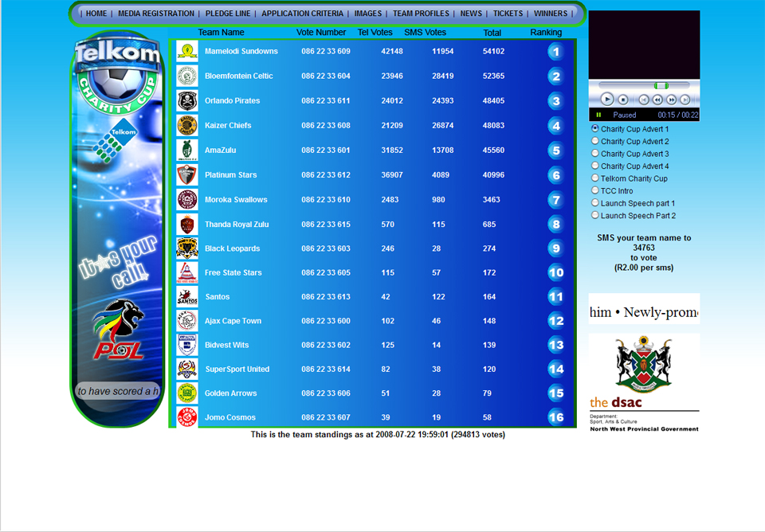The height and width of the screenshot is (532, 765).
Task: Click the ranking 4 badge
Action: pos(555,126)
